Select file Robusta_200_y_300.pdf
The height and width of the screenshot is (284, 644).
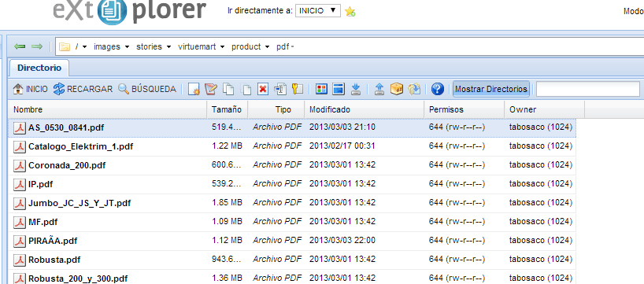(x=78, y=278)
